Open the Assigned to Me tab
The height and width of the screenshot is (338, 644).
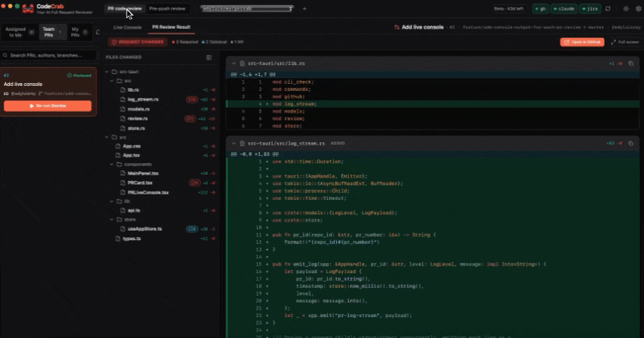(18, 32)
